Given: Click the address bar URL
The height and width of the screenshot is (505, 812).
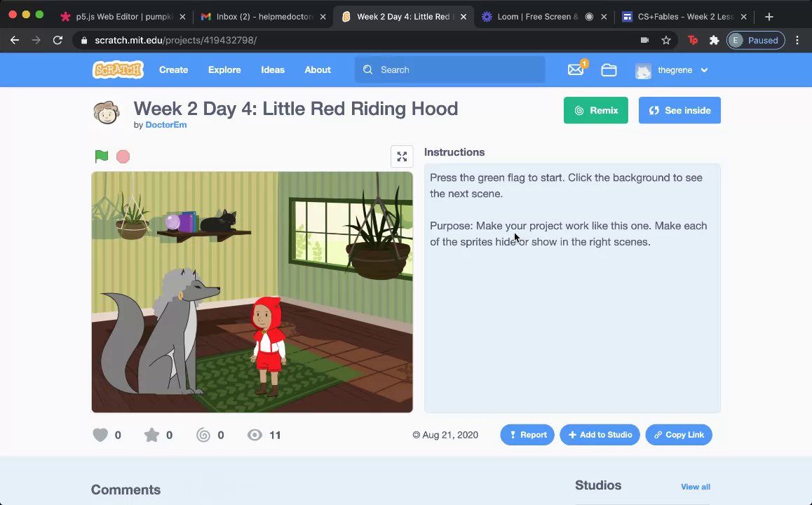Looking at the screenshot, I should [x=175, y=40].
